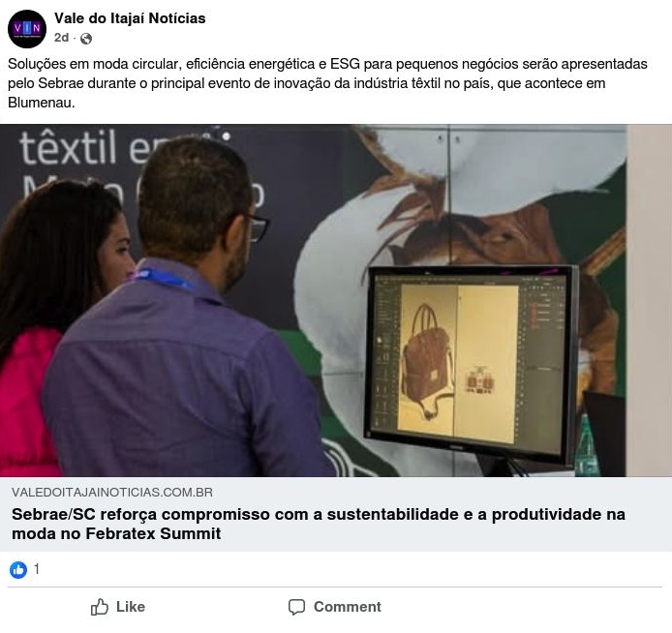Open the Sebrae/SC Febratex Summit headline
Image resolution: width=672 pixels, height=633 pixels.
pos(319,524)
